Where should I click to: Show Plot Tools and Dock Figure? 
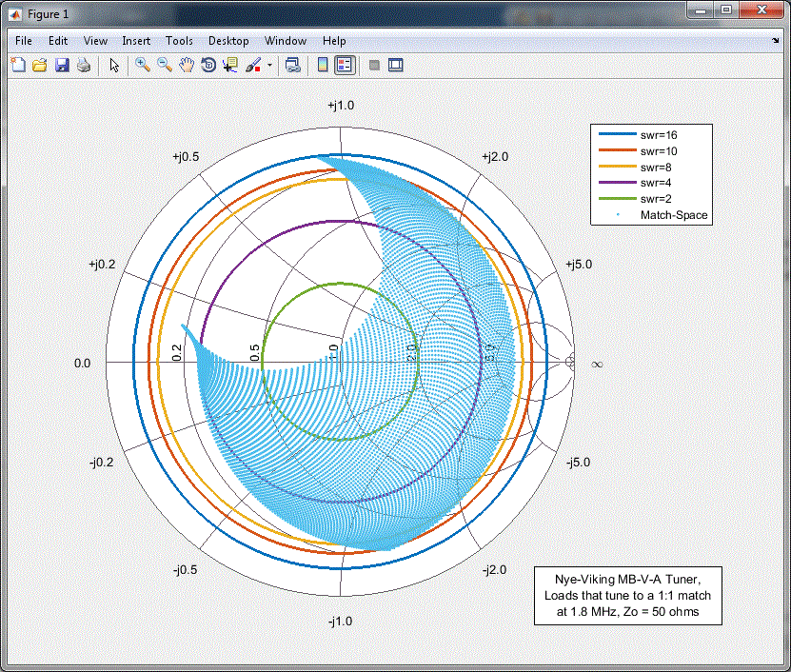[x=394, y=65]
